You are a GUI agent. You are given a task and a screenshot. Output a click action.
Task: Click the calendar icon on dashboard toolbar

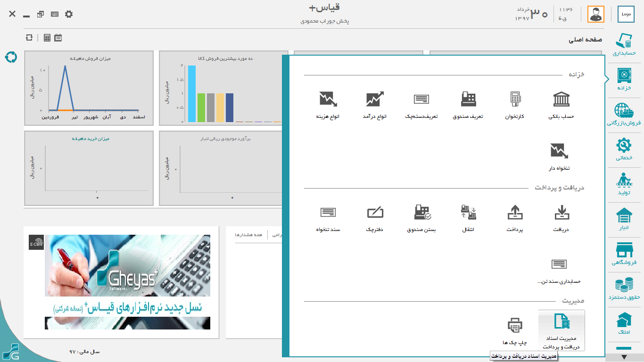(x=58, y=38)
